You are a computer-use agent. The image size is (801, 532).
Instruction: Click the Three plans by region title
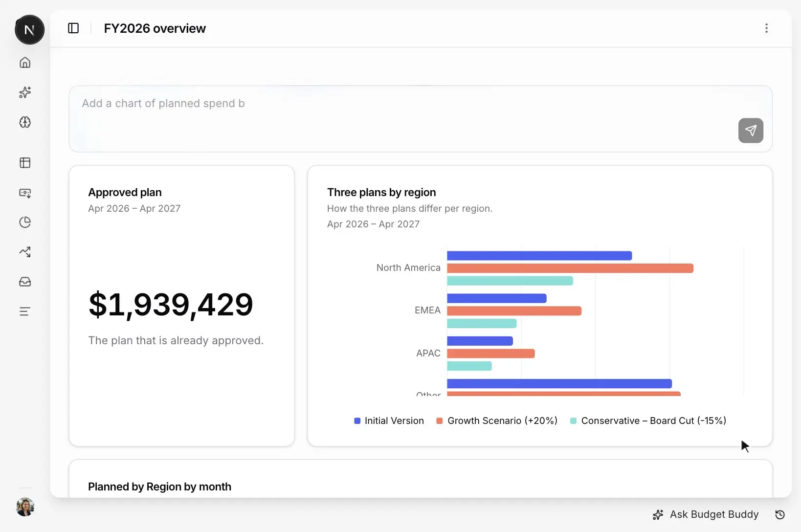[x=381, y=192]
